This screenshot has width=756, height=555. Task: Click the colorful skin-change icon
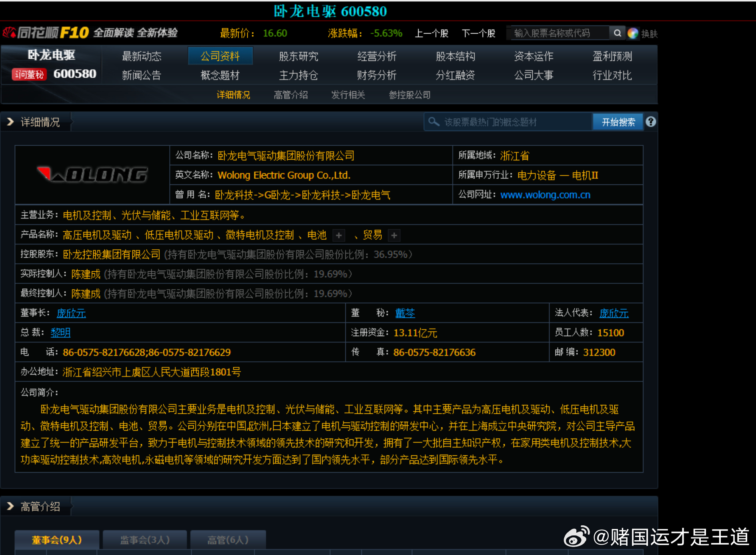(x=633, y=34)
